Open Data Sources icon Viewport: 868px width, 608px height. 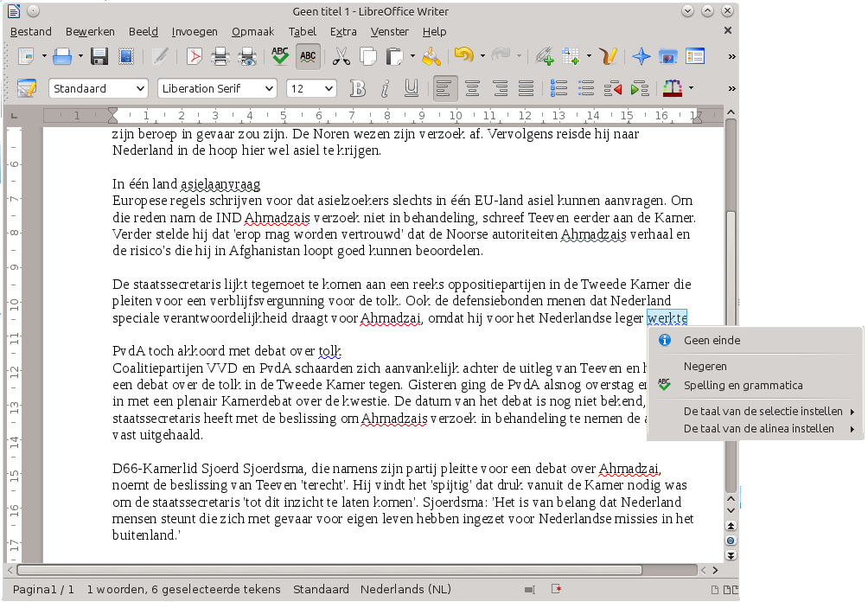point(695,56)
